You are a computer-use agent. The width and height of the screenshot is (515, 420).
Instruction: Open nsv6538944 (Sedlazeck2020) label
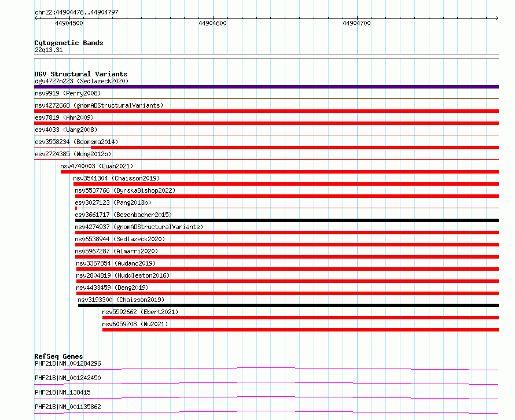tap(120, 239)
